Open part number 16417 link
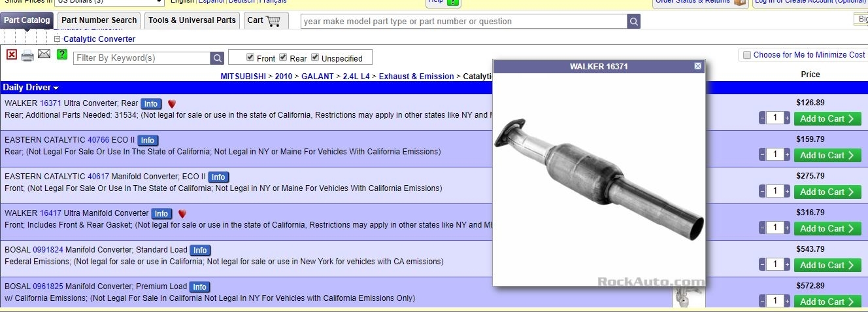The height and width of the screenshot is (312, 868). tap(50, 213)
